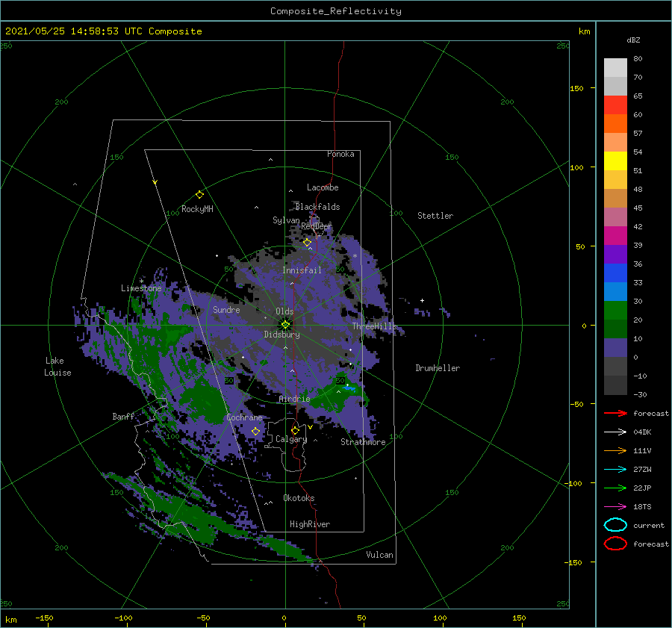The height and width of the screenshot is (628, 672).
Task: Click the Vulcan town label
Action: coord(379,554)
